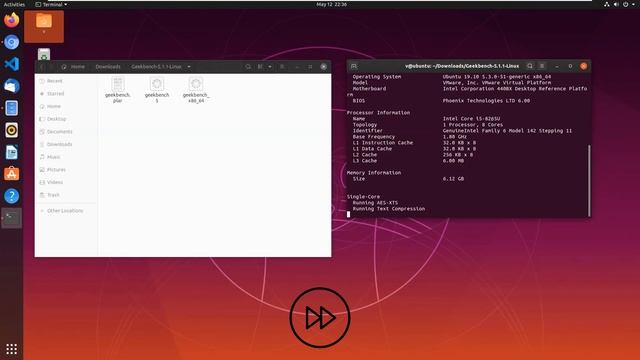Select the geekbench5 executable file
Image resolution: width=640 pixels, height=360 pixels.
pyautogui.click(x=157, y=90)
